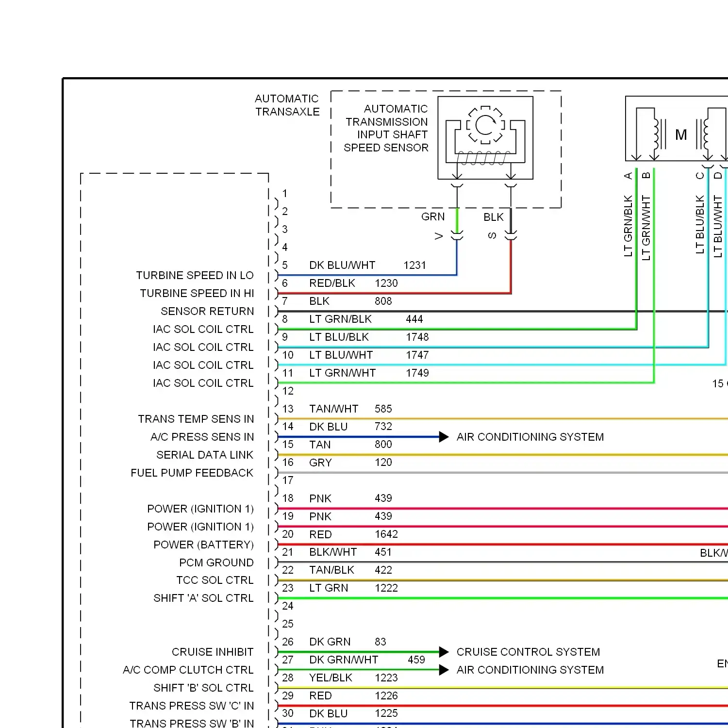This screenshot has width=728, height=728.
Task: Select the "TCC SOL CTRL" label
Action: pyautogui.click(x=215, y=580)
